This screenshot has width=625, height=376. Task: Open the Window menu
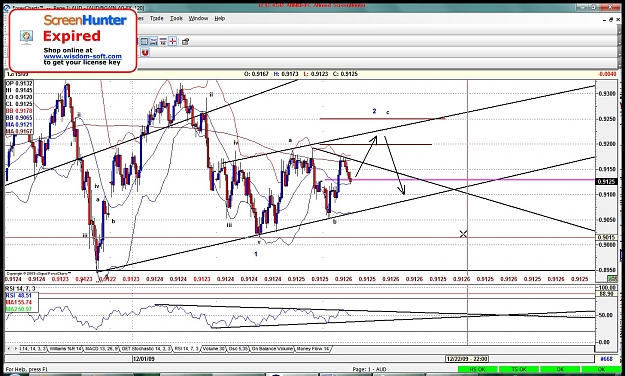coord(198,18)
